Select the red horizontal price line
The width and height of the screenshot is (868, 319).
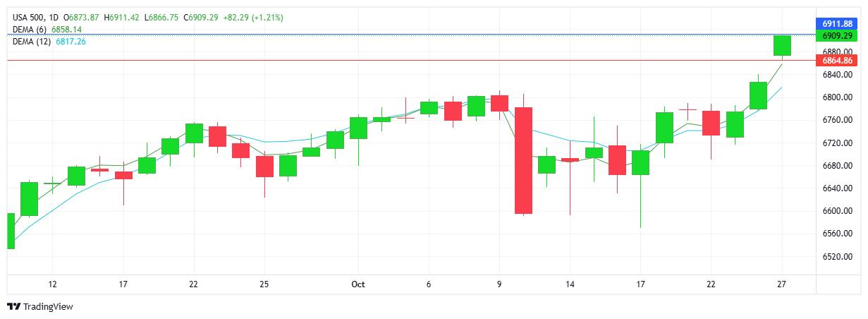423,61
